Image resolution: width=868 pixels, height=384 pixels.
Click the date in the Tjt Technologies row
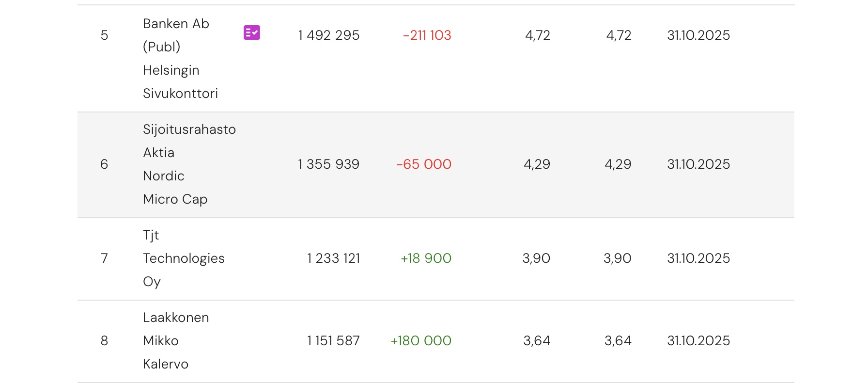point(698,258)
